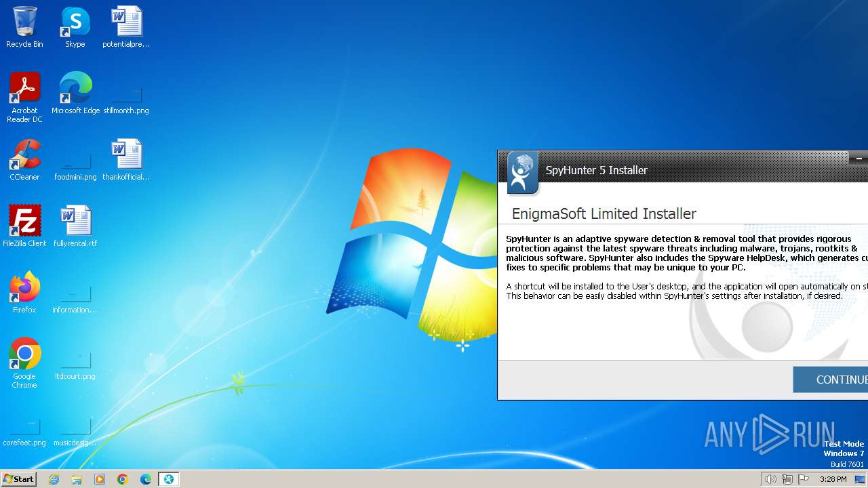Switch to SpyHunter installer taskbar button
This screenshot has height=488, width=868.
coord(169,479)
